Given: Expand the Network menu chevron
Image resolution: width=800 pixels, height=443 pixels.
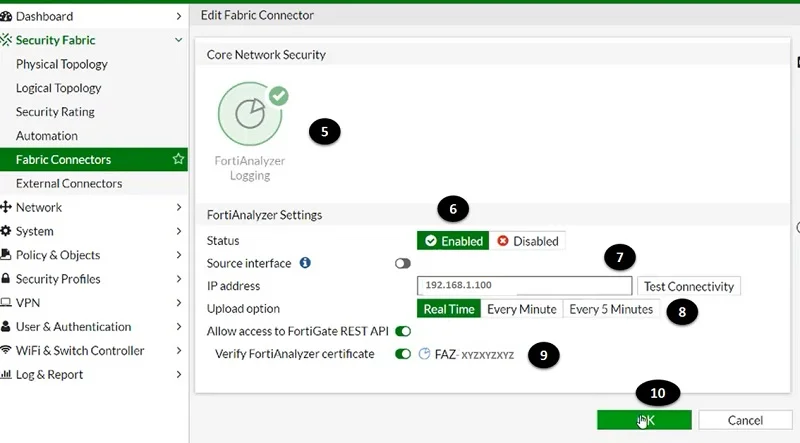Looking at the screenshot, I should click(179, 207).
